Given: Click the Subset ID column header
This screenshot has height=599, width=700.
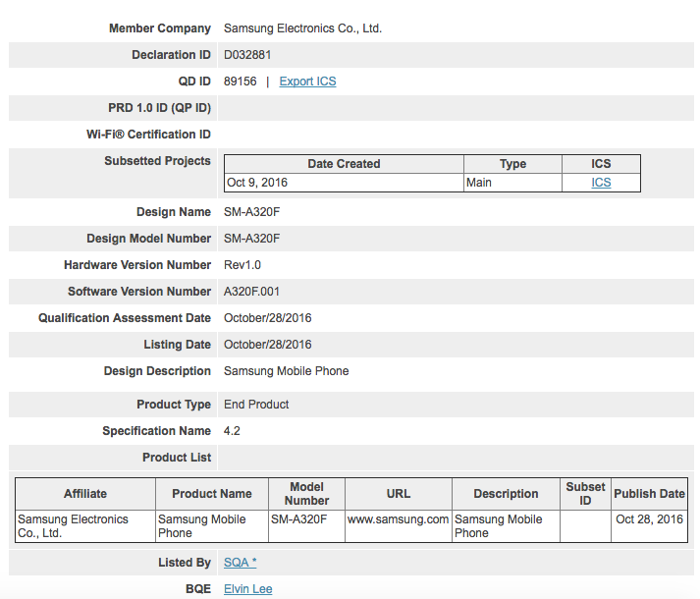Looking at the screenshot, I should pyautogui.click(x=585, y=494).
